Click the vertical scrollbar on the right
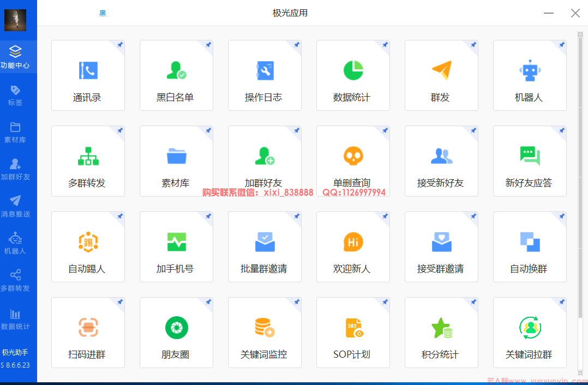Image resolution: width=588 pixels, height=385 pixels. tap(580, 175)
